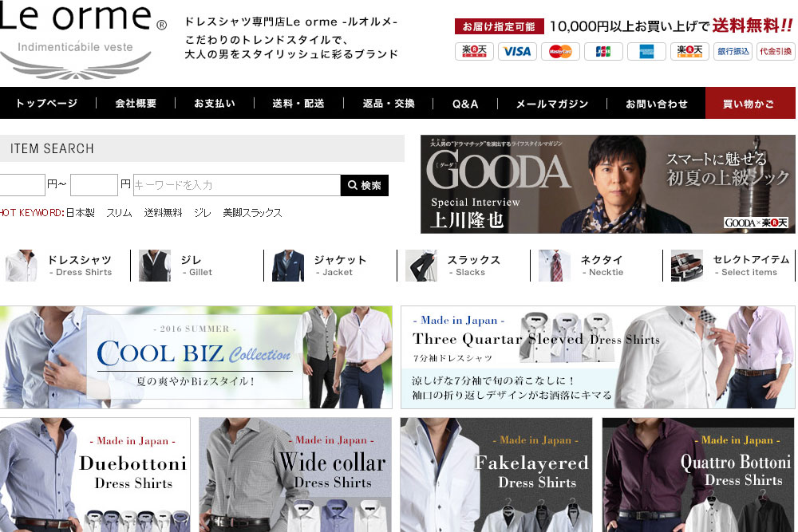Select the ジレ hot keyword
798x532 pixels.
click(202, 213)
